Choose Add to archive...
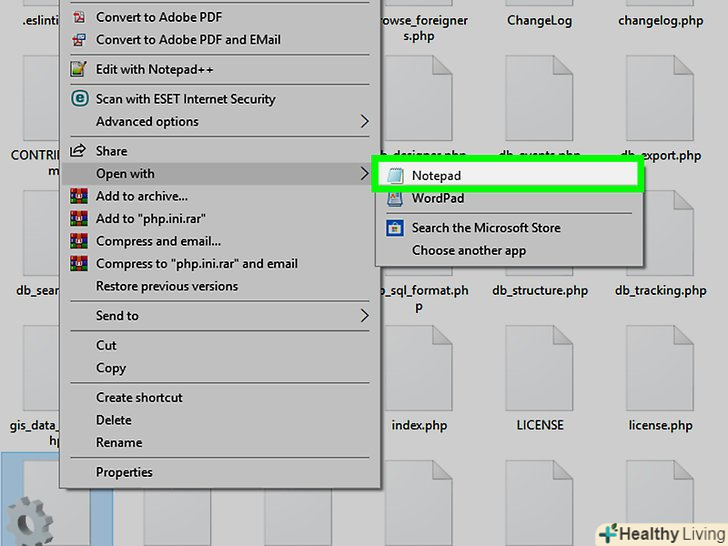728x546 pixels. (220, 196)
